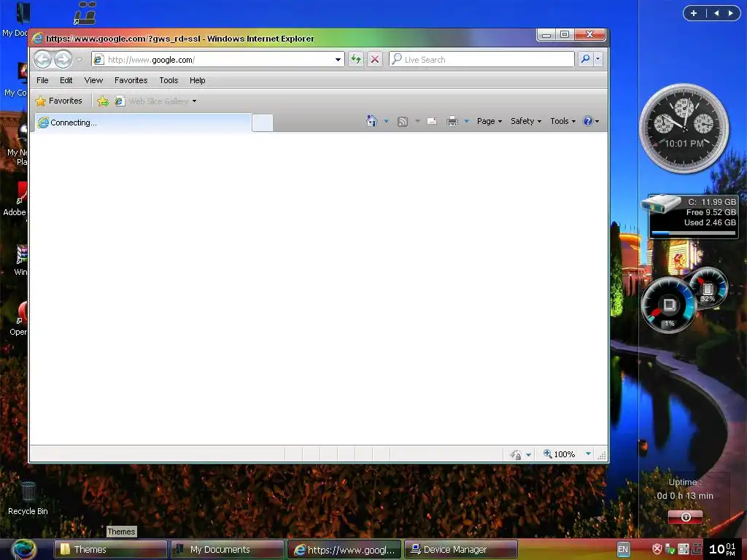
Task: Click the sidebar Add gadget plus button
Action: pyautogui.click(x=694, y=13)
